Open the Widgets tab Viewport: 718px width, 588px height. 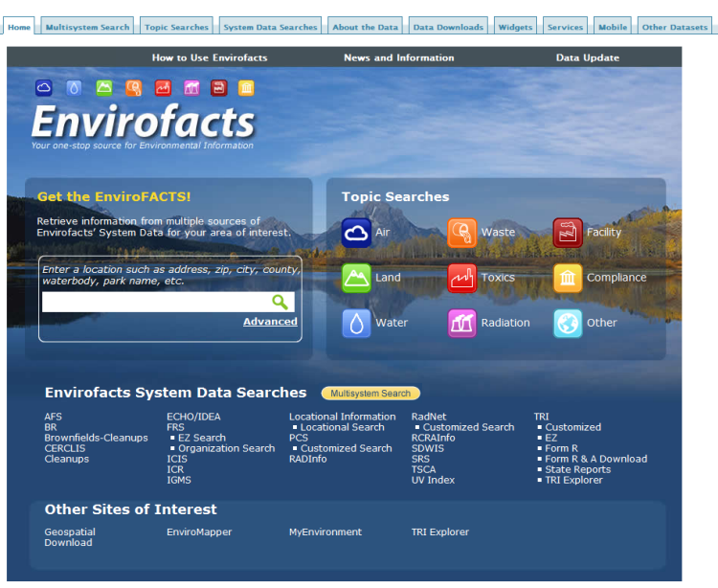point(515,27)
